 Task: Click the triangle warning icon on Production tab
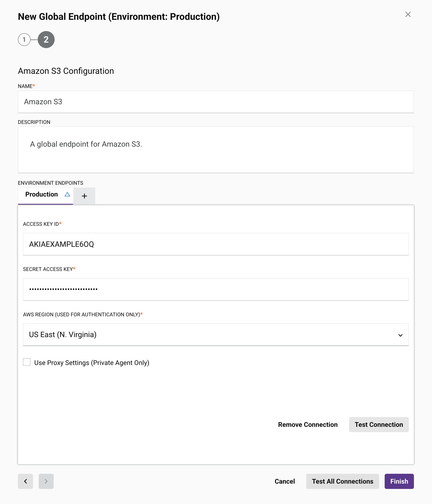[x=67, y=194]
